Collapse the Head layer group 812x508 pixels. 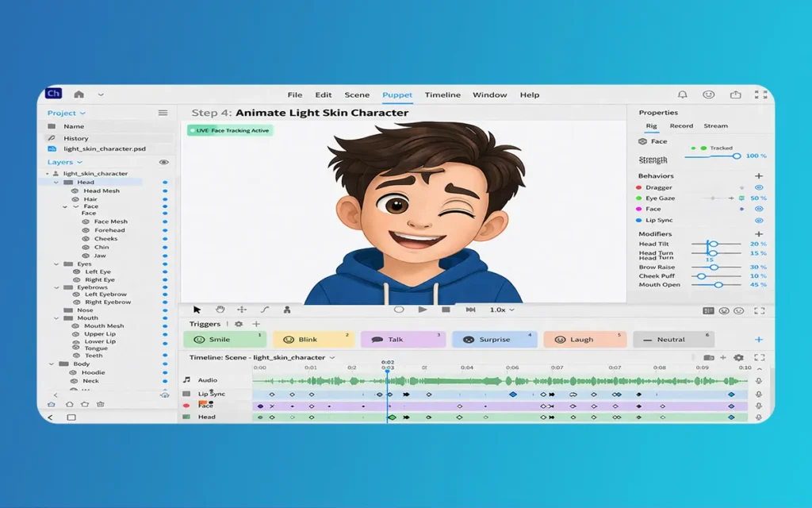click(x=56, y=183)
